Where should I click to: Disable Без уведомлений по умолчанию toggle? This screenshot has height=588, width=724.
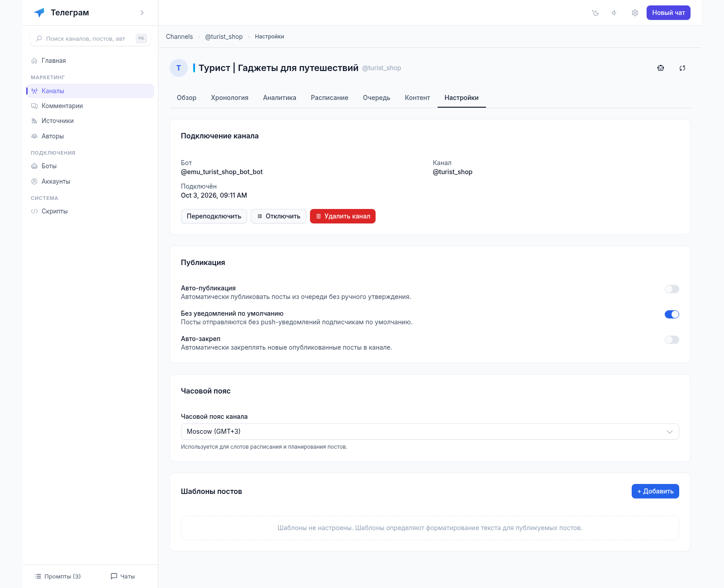pyautogui.click(x=672, y=314)
